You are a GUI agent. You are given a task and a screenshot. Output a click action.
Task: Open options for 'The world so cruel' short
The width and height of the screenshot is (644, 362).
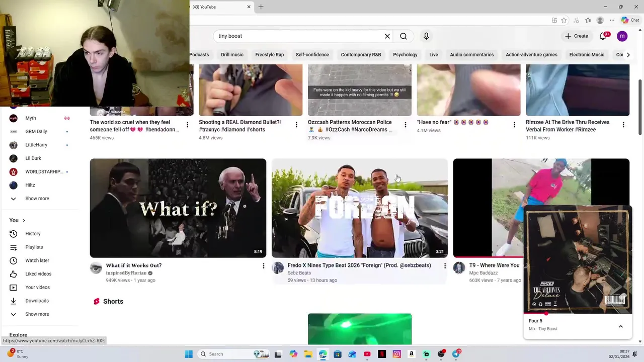(187, 125)
